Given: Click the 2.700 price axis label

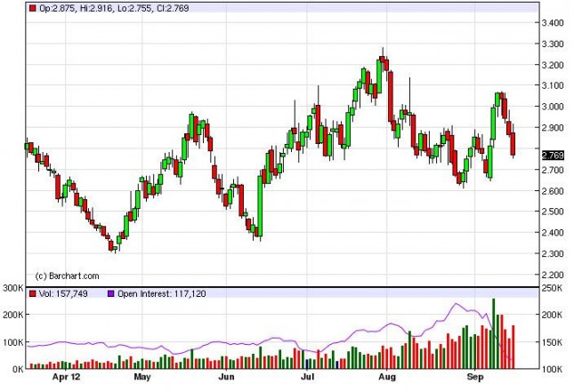Looking at the screenshot, I should pos(553,170).
